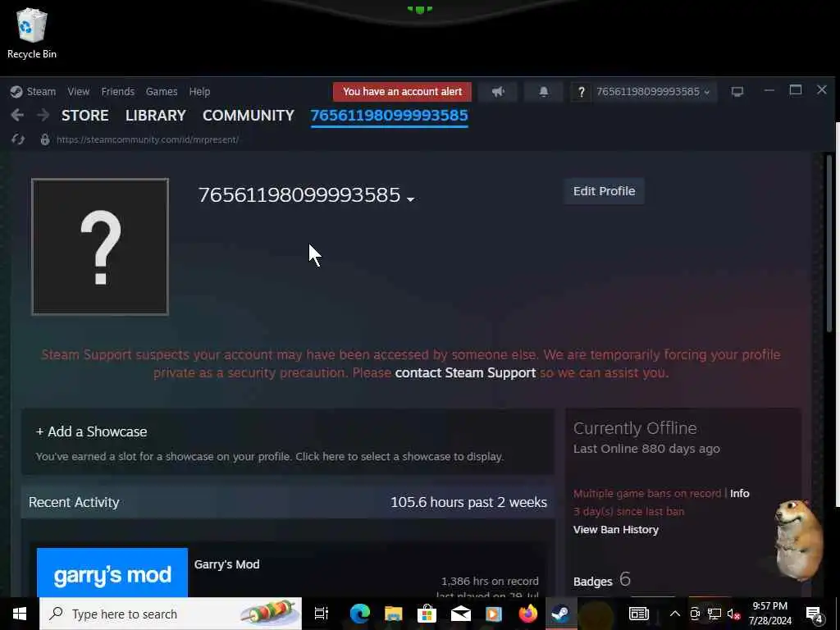Show hidden tray icons chevron
The height and width of the screenshot is (630, 840).
[x=675, y=614]
